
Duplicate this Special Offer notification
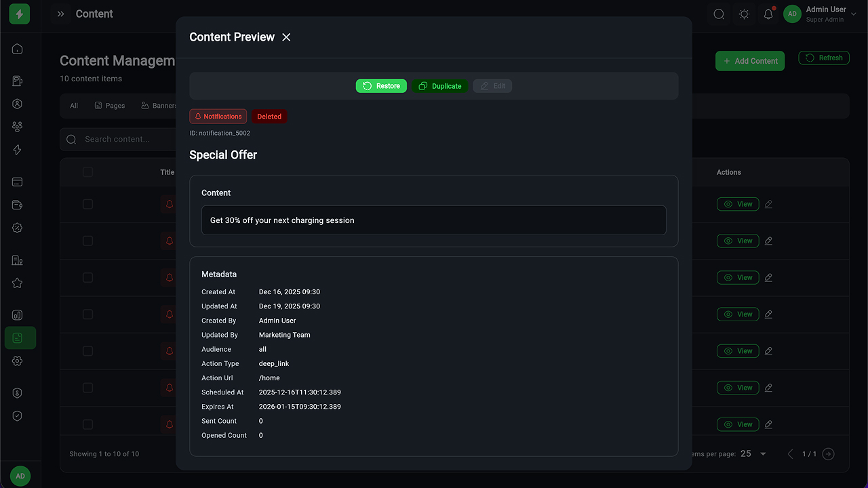[x=439, y=86]
